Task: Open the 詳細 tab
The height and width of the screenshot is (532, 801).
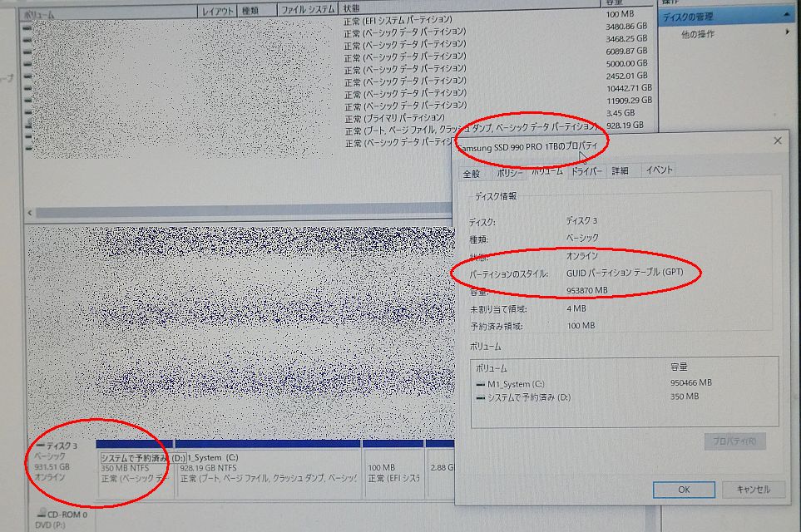Action: coord(621,170)
